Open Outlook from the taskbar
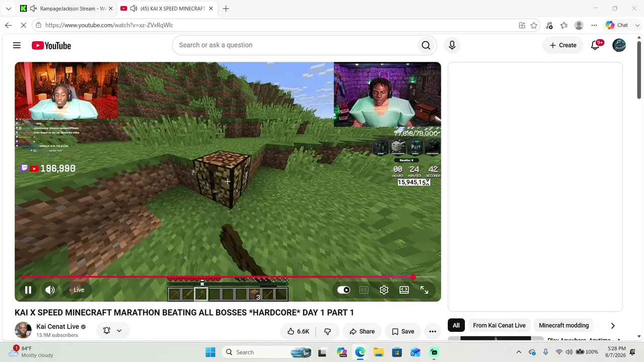 [x=416, y=352]
